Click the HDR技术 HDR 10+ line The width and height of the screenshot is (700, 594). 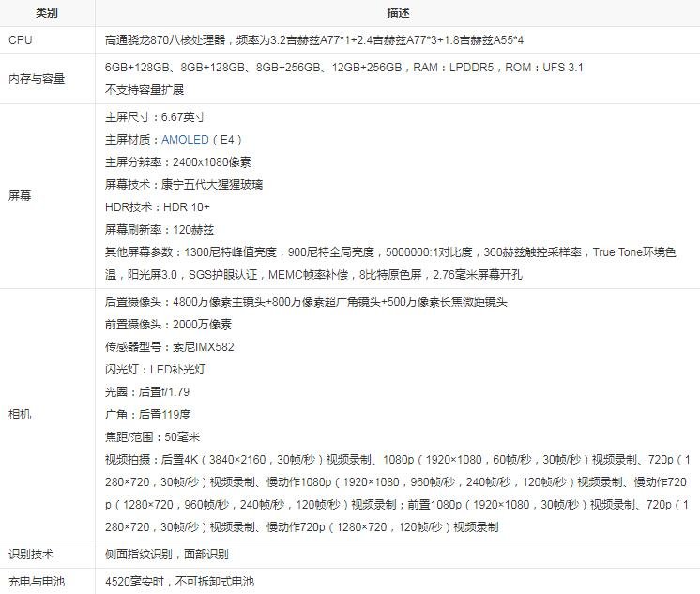point(158,207)
